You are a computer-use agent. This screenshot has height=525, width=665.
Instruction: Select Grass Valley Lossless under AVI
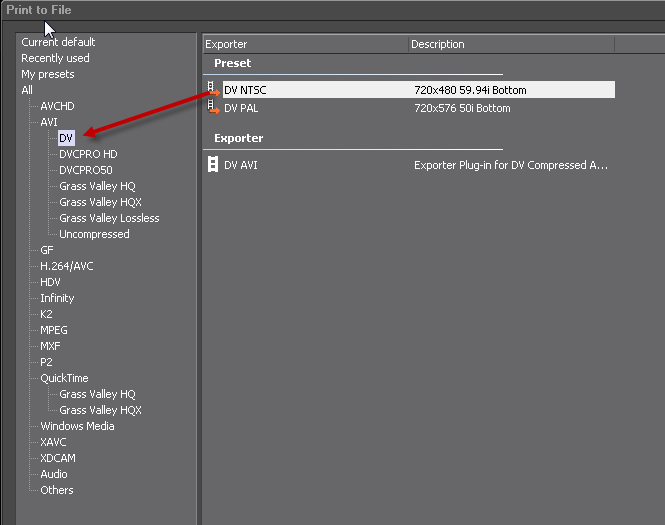109,218
